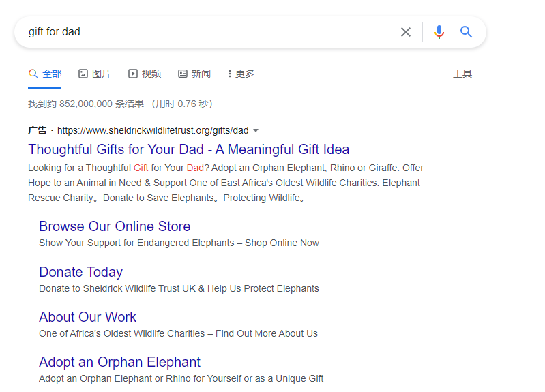
Task: Clear the search box with X icon
Action: [406, 32]
